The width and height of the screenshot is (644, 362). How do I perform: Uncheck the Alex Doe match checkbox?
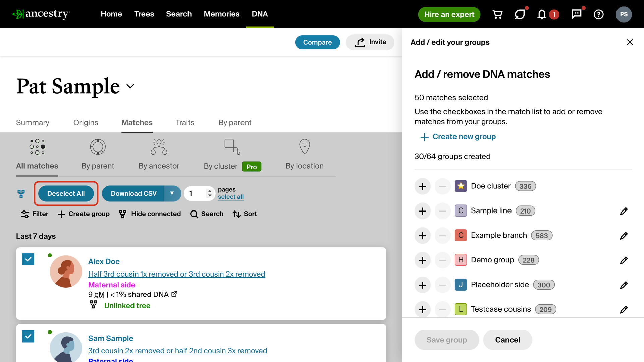point(28,259)
